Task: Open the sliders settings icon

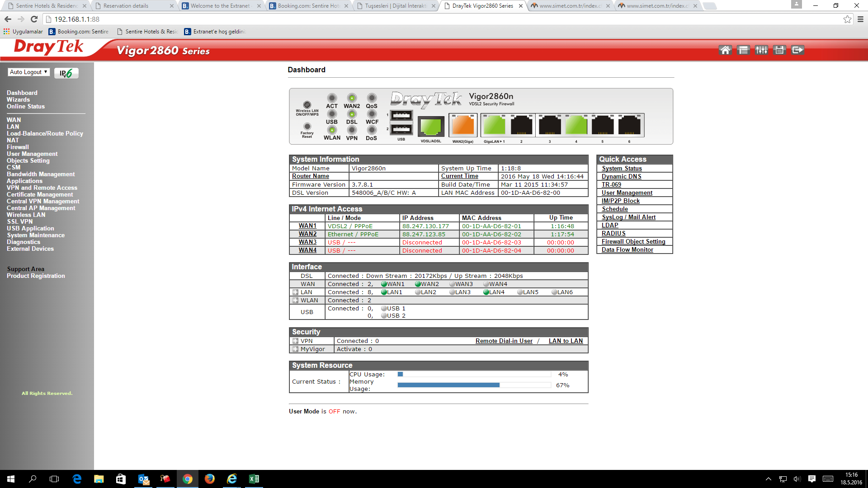Action: click(x=761, y=50)
